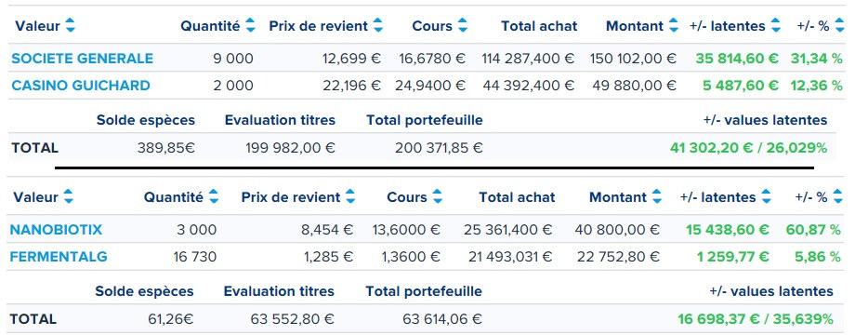
Task: Sort bottom table by Montant arrows
Action: (x=656, y=196)
